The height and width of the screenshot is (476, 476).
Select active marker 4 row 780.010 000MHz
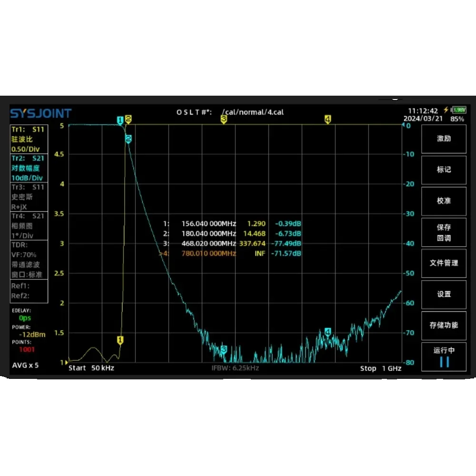tap(231, 254)
